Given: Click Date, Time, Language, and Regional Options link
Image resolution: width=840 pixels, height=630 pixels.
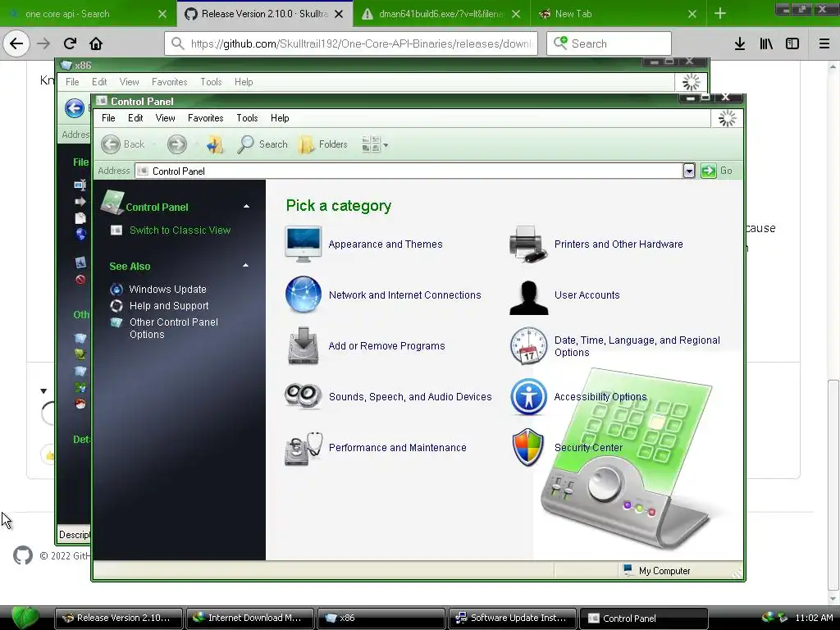Looking at the screenshot, I should click(x=637, y=346).
